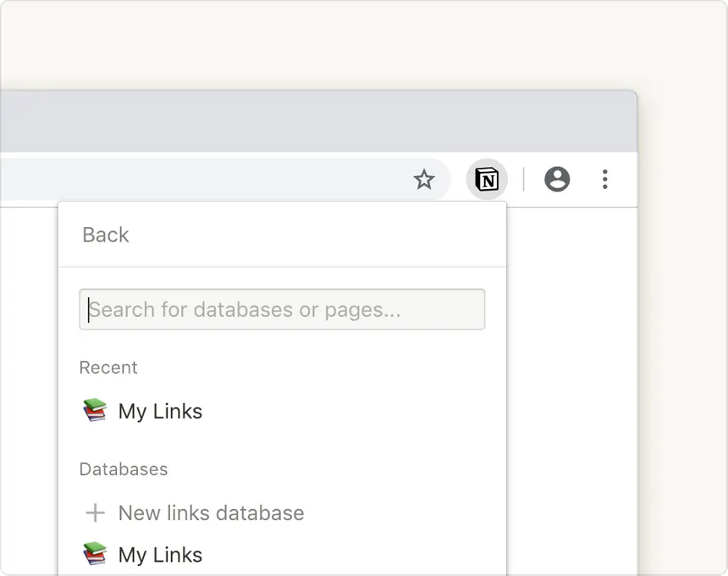Click the Chrome profile avatar icon
The image size is (728, 576).
557,180
